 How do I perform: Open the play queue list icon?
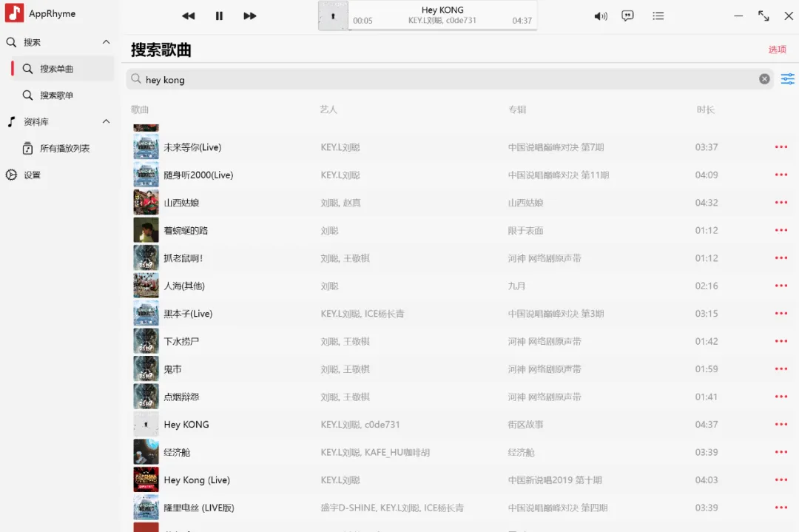point(658,16)
